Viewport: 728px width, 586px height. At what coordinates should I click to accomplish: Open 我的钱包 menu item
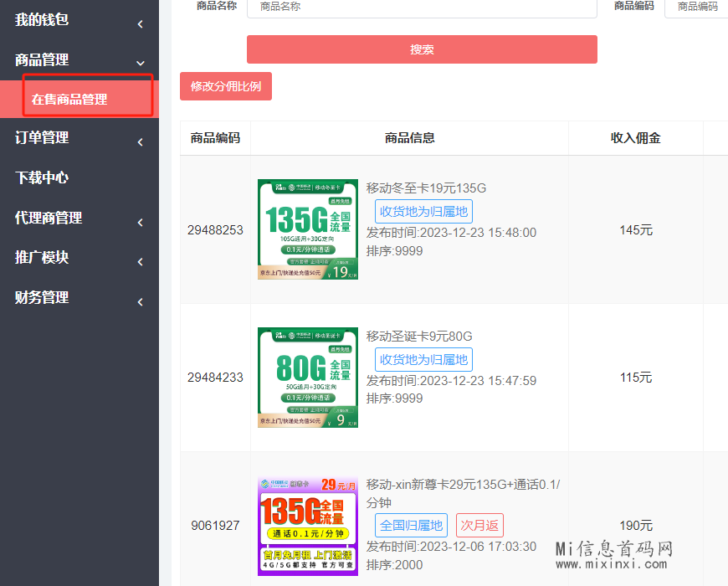[42, 19]
